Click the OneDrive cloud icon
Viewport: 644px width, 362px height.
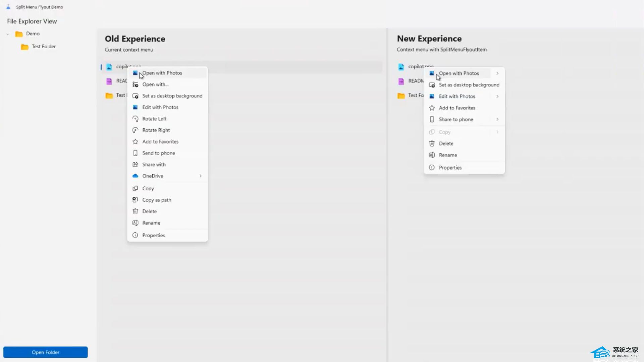(135, 176)
